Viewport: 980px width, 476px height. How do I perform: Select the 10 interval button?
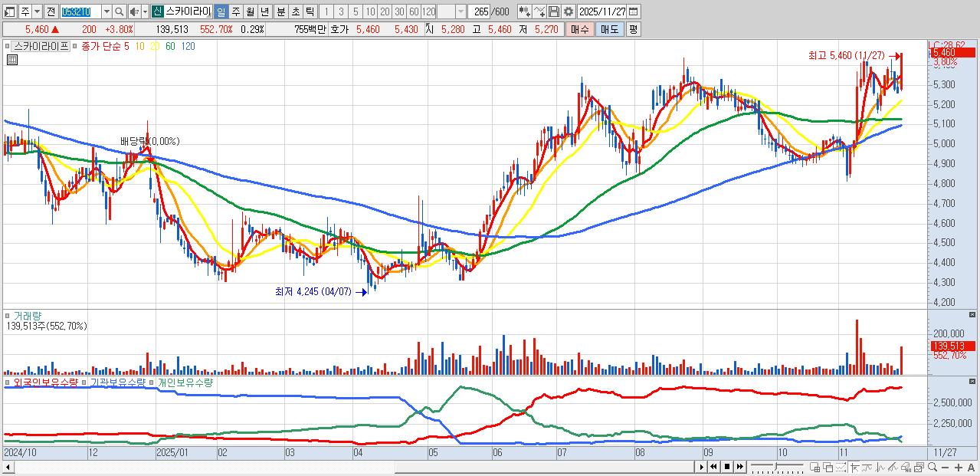[x=370, y=11]
